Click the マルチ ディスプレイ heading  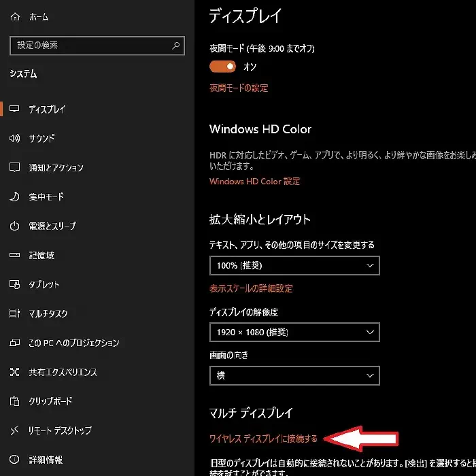pos(251,413)
